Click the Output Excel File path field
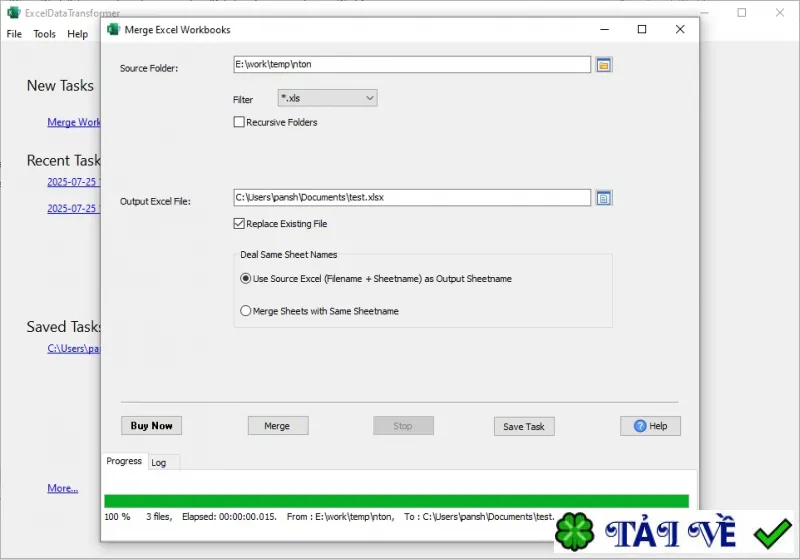Screen dimensions: 800x559 tap(412, 197)
